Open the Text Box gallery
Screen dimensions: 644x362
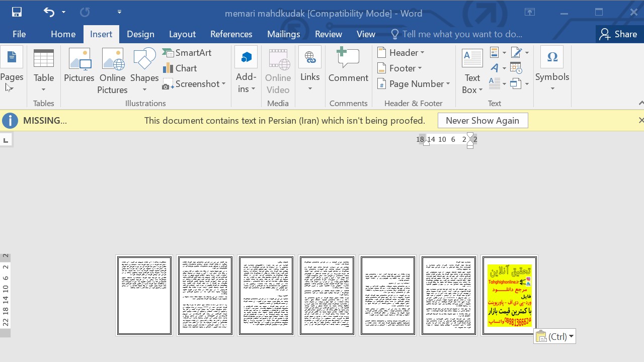[x=472, y=70]
